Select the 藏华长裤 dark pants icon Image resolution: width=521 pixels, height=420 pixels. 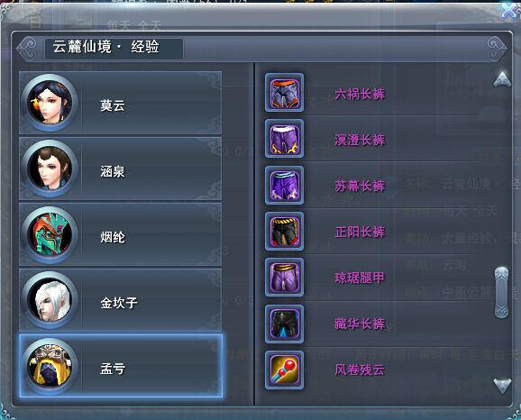click(x=284, y=324)
